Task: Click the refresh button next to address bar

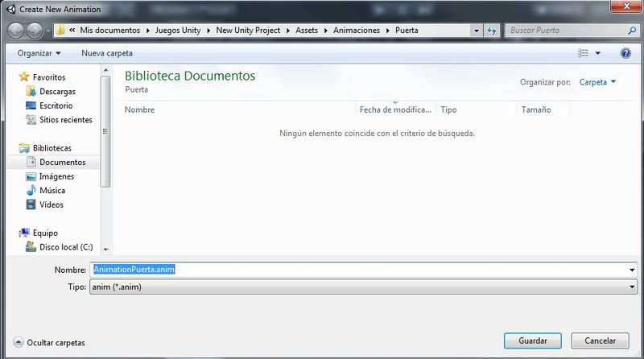Action: click(492, 31)
